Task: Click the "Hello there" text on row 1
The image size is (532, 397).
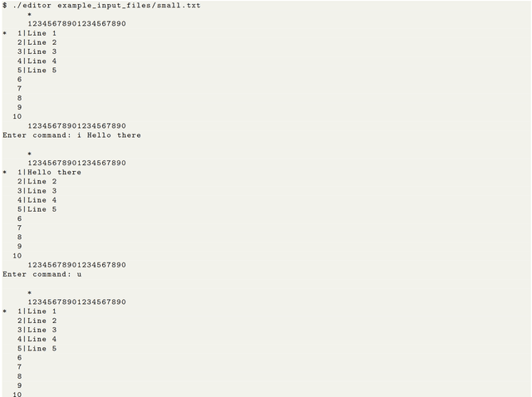Action: coord(54,172)
